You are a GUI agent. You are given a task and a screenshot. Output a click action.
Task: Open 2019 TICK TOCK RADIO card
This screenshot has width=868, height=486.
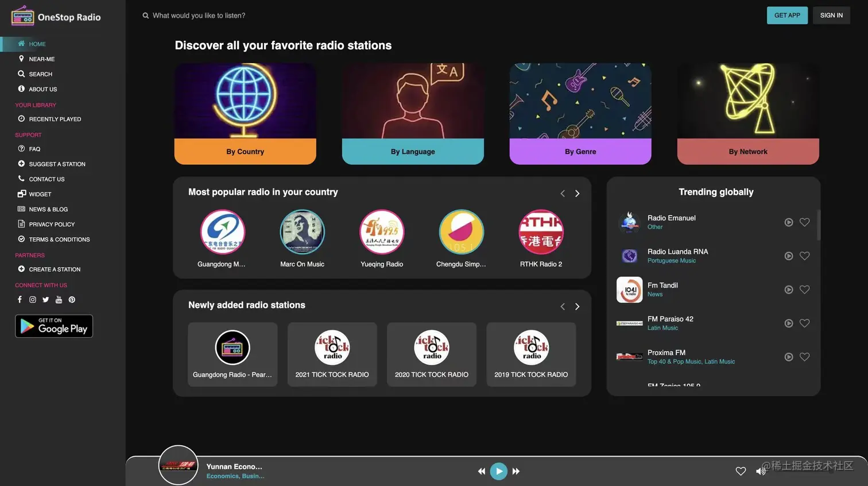pyautogui.click(x=531, y=354)
